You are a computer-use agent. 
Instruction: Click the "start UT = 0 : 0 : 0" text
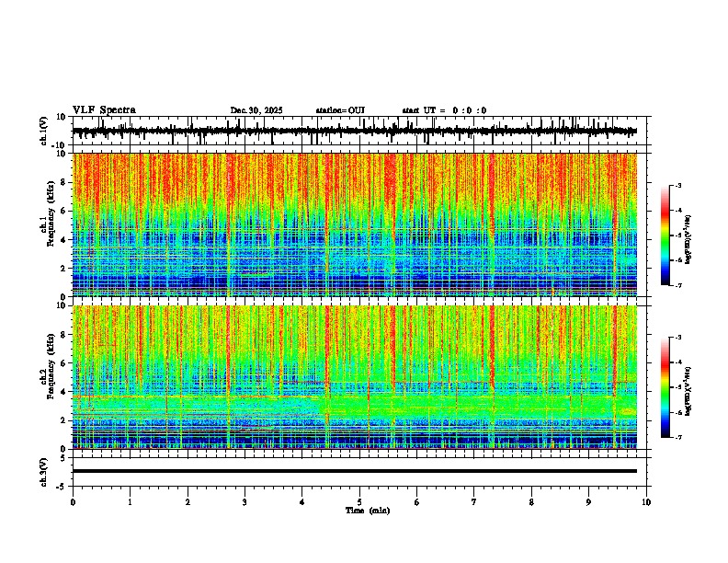(444, 110)
